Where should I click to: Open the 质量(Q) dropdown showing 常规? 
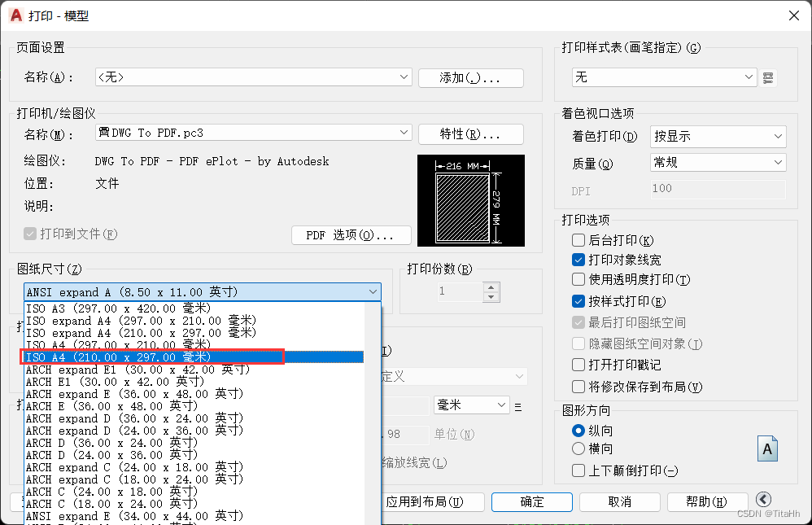718,163
